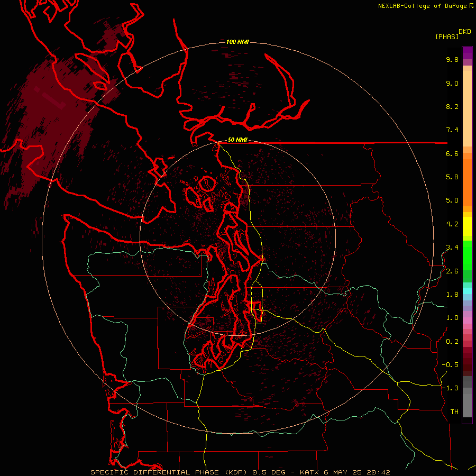Image resolution: width=476 pixels, height=476 pixels.
Task: Click the DKD label above the legend
Action: (x=465, y=32)
